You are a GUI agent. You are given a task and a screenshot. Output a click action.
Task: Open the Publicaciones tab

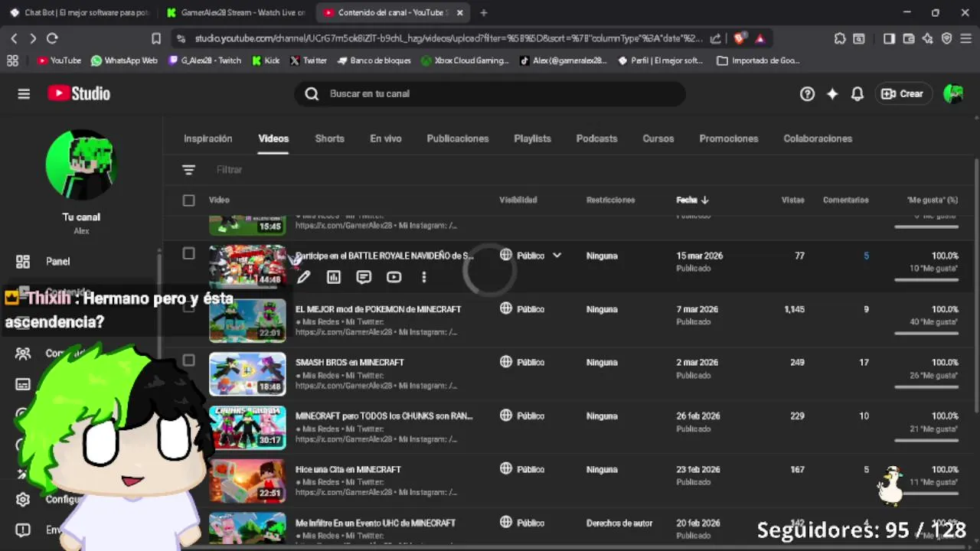click(x=458, y=139)
